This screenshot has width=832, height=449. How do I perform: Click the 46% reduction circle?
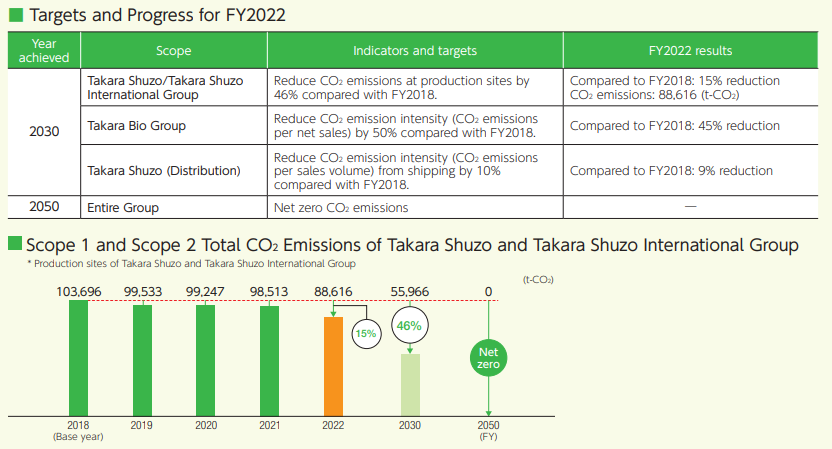click(410, 325)
